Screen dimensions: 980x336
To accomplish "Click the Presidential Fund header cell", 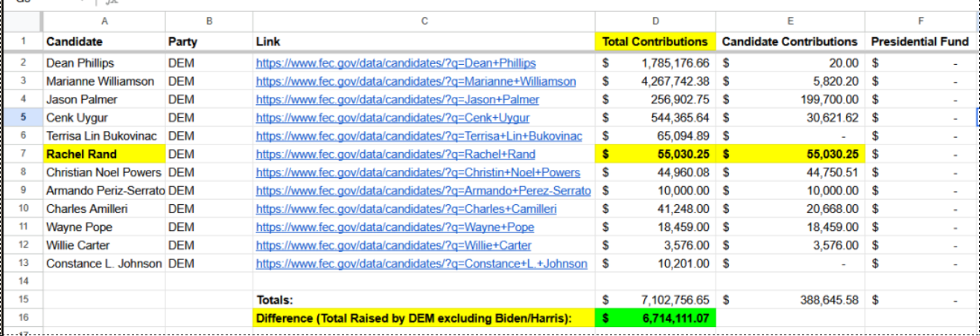I will click(x=920, y=42).
